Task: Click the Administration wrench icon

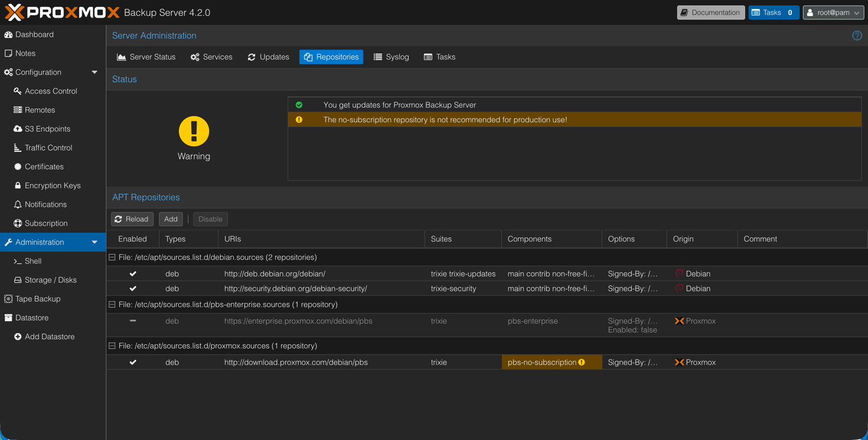Action: [8, 242]
